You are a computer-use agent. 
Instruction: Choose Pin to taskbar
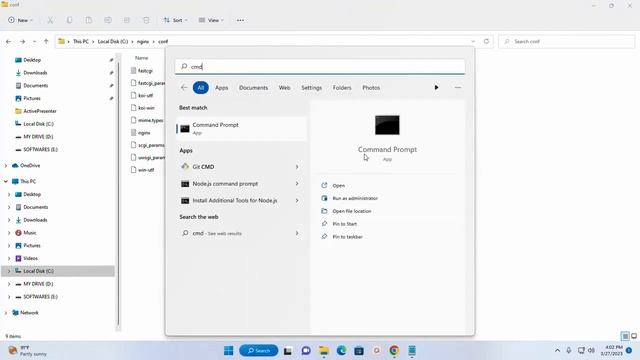[347, 237]
